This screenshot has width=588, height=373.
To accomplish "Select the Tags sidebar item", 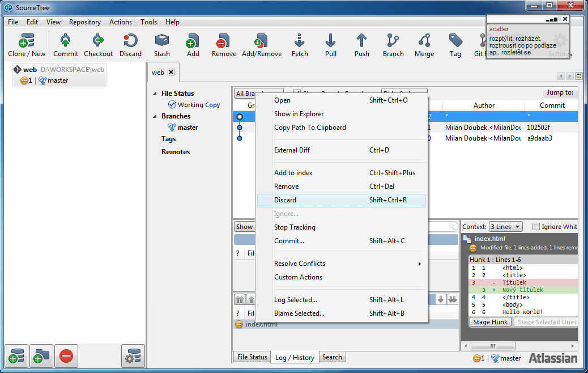I will (x=168, y=139).
